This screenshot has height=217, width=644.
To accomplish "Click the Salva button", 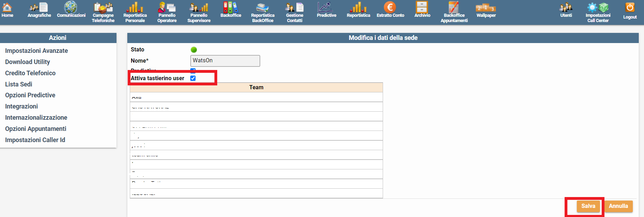I will tap(588, 206).
